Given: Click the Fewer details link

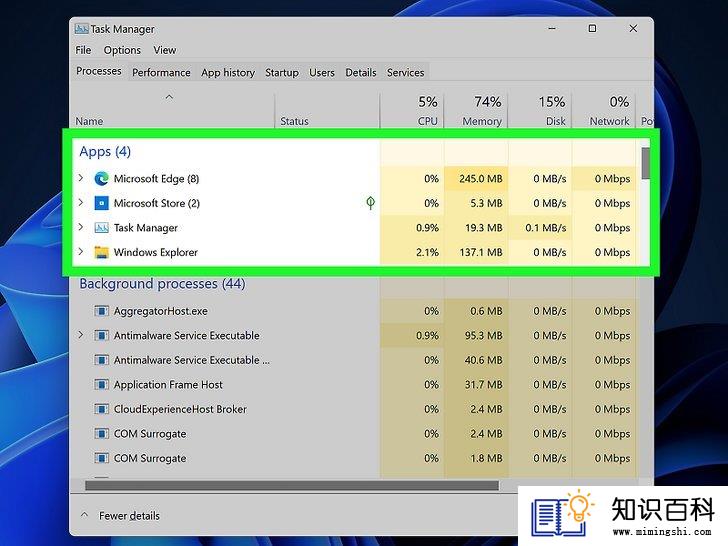Looking at the screenshot, I should click(129, 516).
